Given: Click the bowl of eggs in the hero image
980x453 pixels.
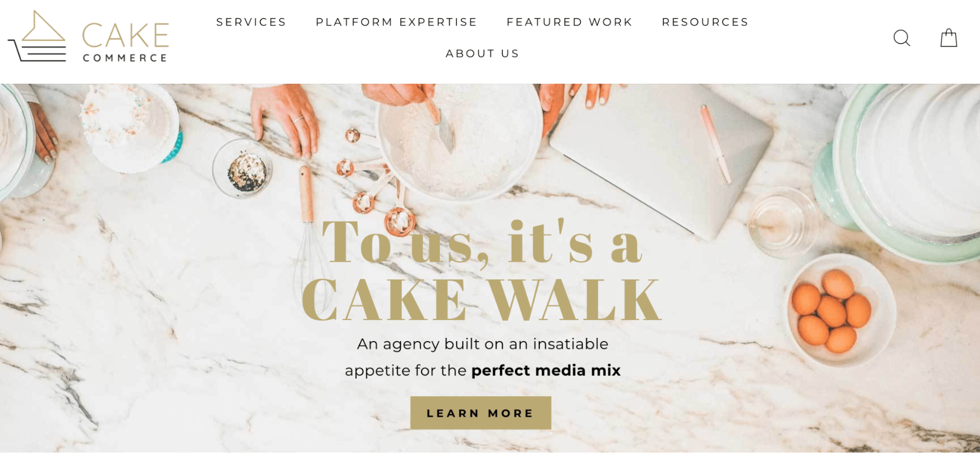Looking at the screenshot, I should pos(841,310).
